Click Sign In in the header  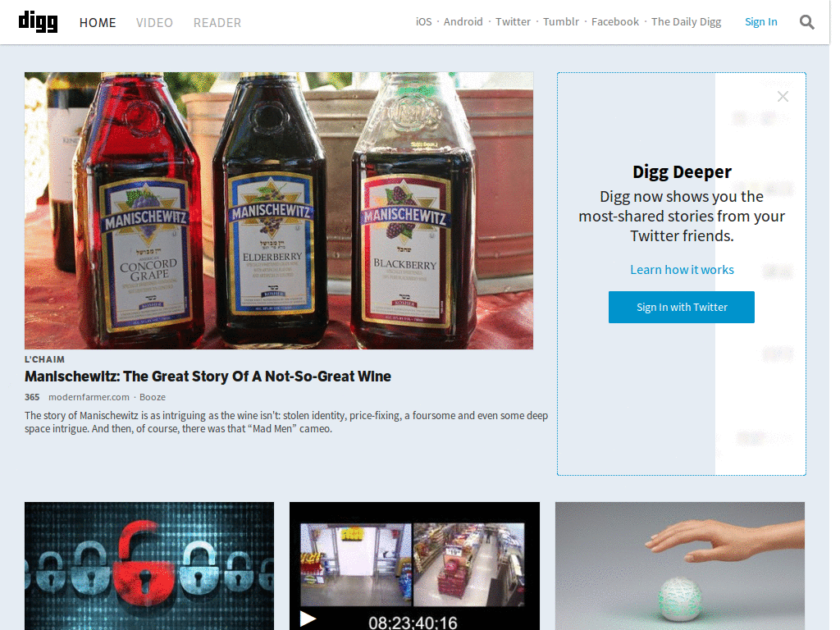pyautogui.click(x=760, y=22)
